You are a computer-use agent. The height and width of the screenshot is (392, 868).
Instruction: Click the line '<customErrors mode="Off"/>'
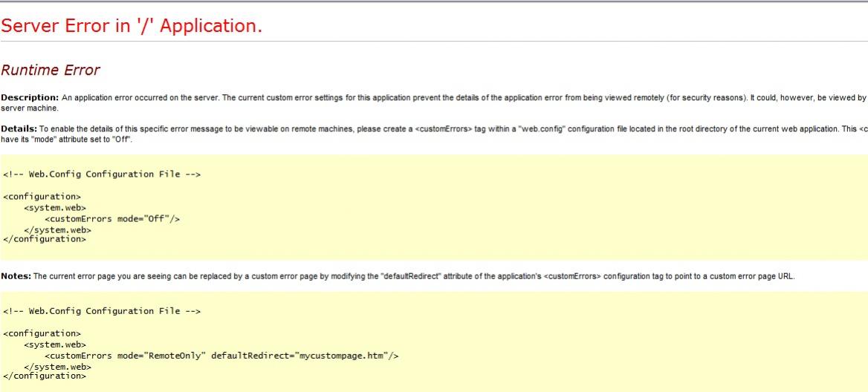112,219
